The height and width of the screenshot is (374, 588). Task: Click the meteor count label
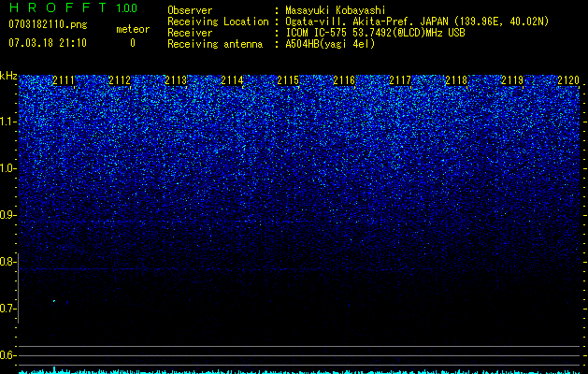coord(133,29)
